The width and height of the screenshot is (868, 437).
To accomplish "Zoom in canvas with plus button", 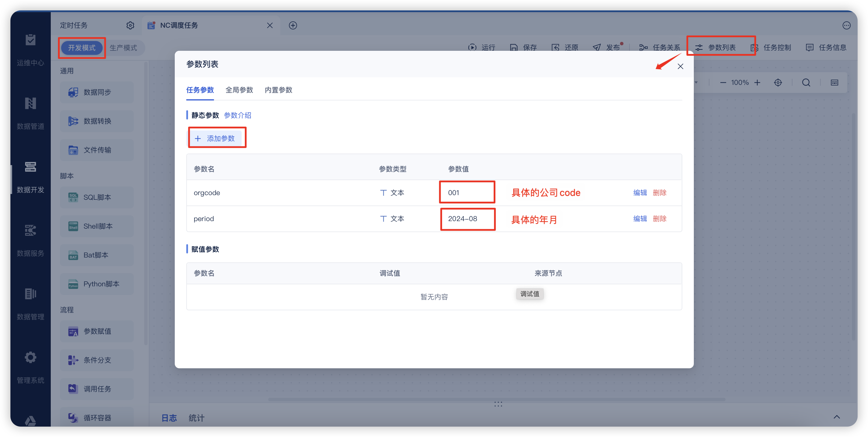I will (x=757, y=83).
